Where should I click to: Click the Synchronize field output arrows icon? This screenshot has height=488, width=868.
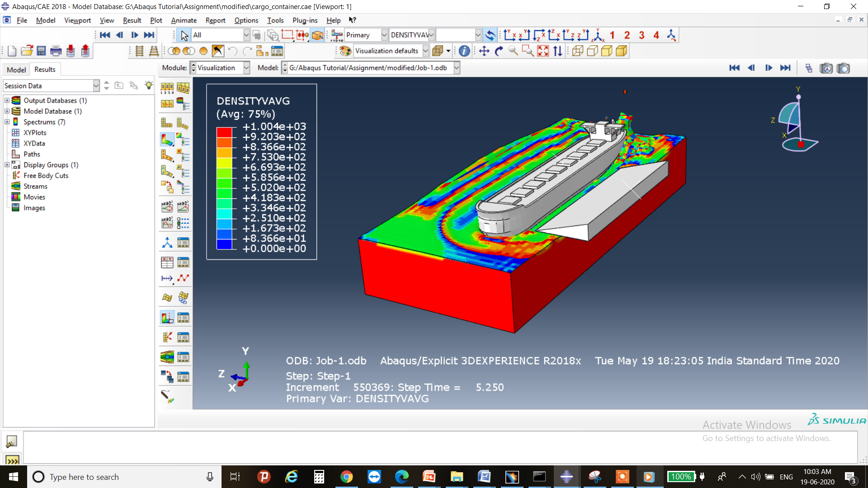[490, 35]
